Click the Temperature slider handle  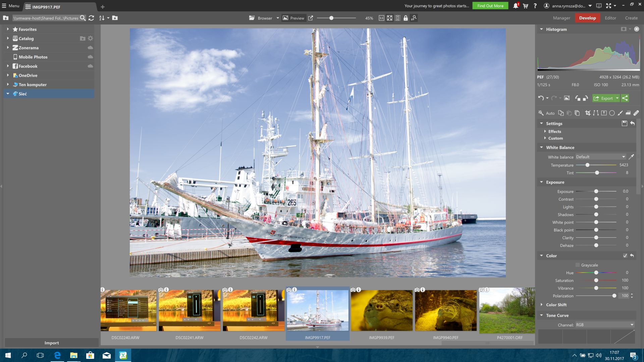point(587,165)
